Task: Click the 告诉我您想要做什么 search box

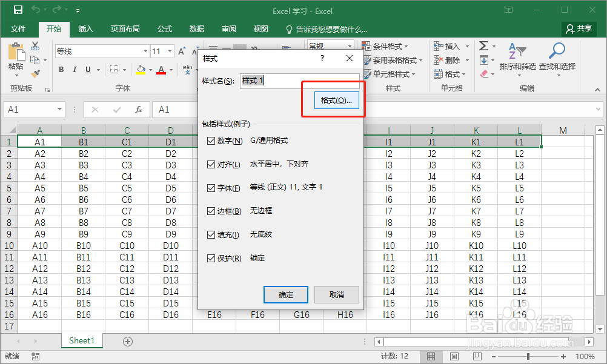Action: pyautogui.click(x=327, y=30)
